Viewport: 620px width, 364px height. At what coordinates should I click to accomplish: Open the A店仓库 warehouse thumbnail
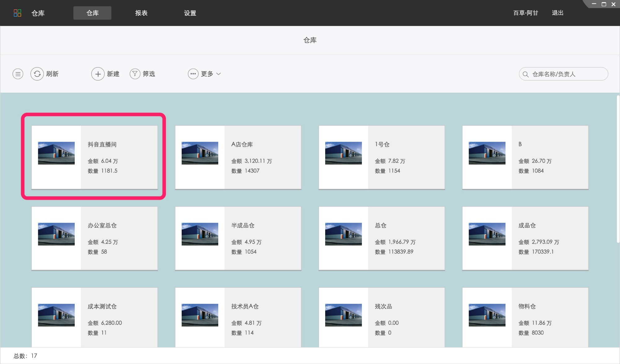[200, 153]
